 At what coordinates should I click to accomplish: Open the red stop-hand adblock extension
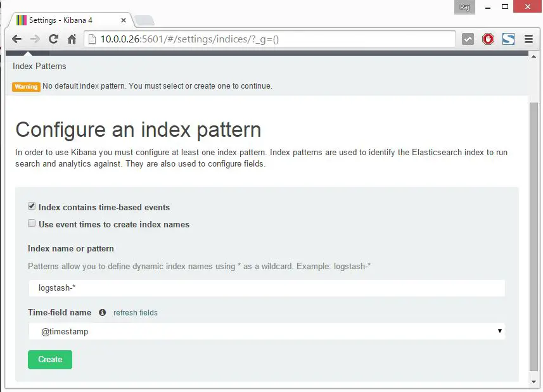(489, 39)
